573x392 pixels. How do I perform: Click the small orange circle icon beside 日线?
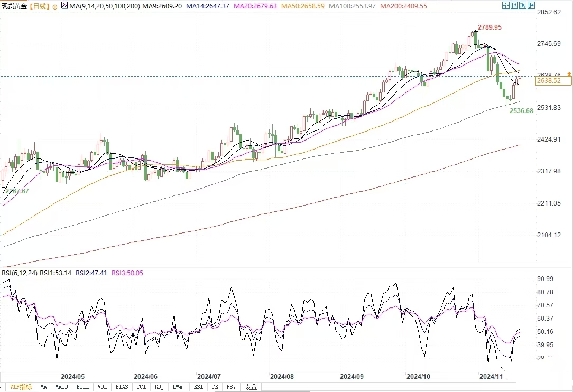click(55, 6)
